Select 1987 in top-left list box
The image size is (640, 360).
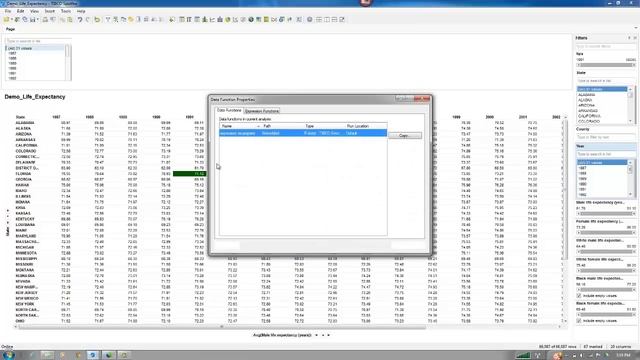coord(12,53)
